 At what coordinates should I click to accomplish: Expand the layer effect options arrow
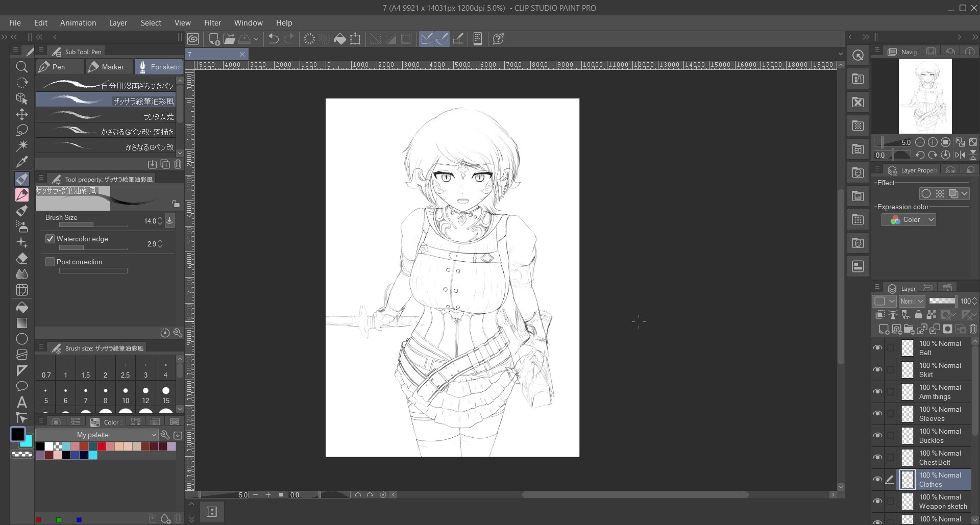coord(964,194)
